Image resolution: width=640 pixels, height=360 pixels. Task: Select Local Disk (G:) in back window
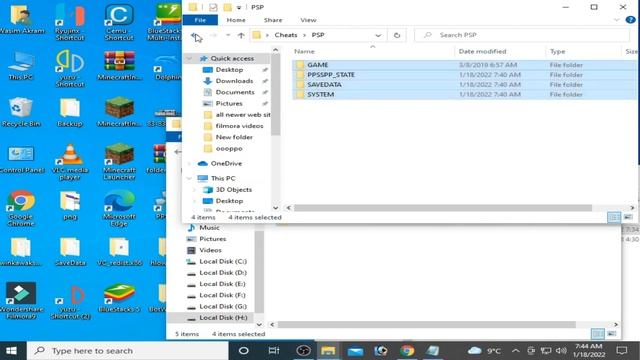coord(222,307)
